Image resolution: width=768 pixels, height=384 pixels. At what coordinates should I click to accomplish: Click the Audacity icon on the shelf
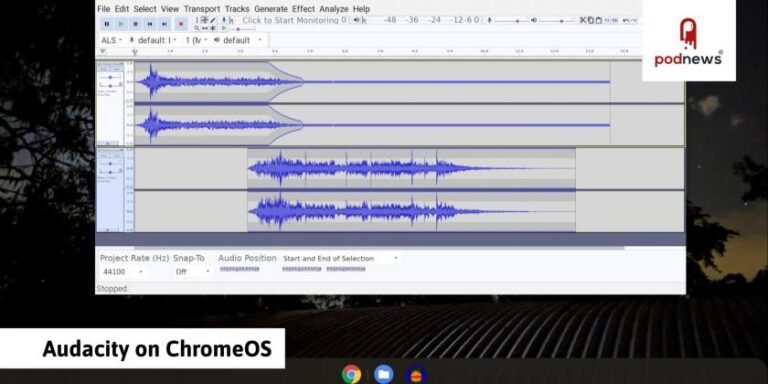tap(416, 374)
